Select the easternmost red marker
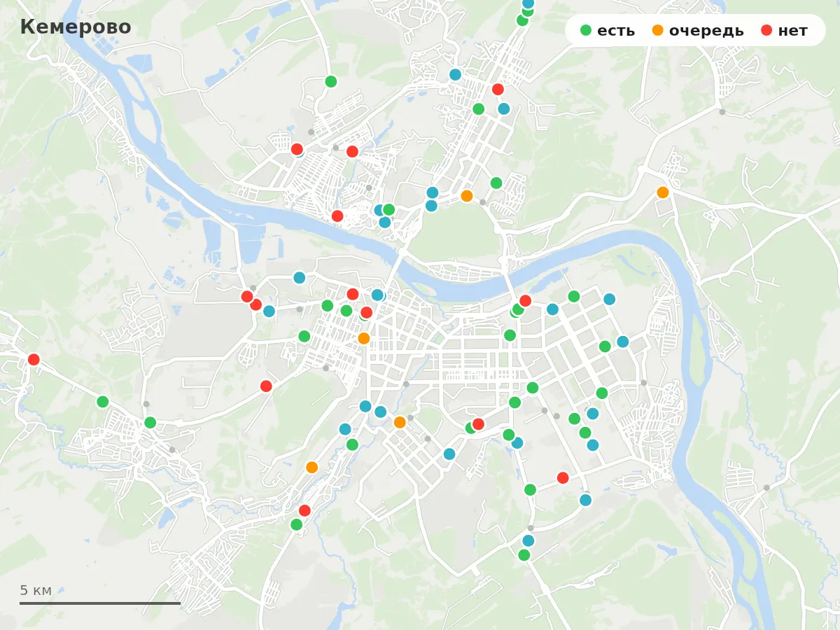The image size is (840, 630). point(563,477)
